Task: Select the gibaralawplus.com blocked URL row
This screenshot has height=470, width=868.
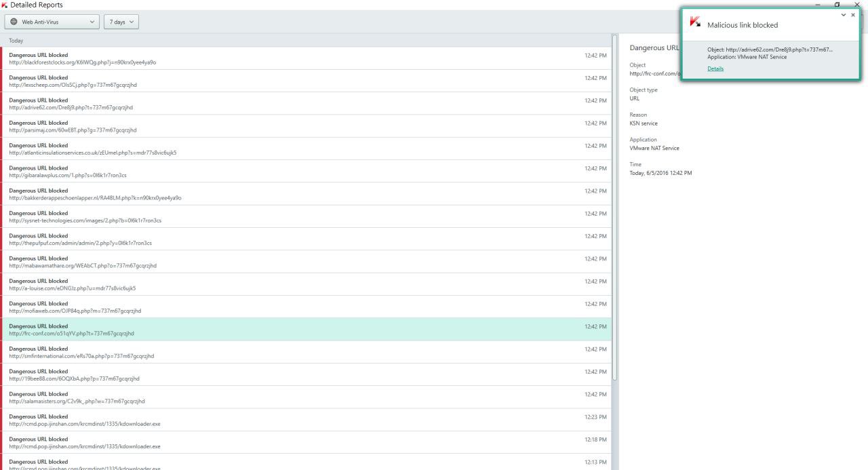Action: click(305, 171)
